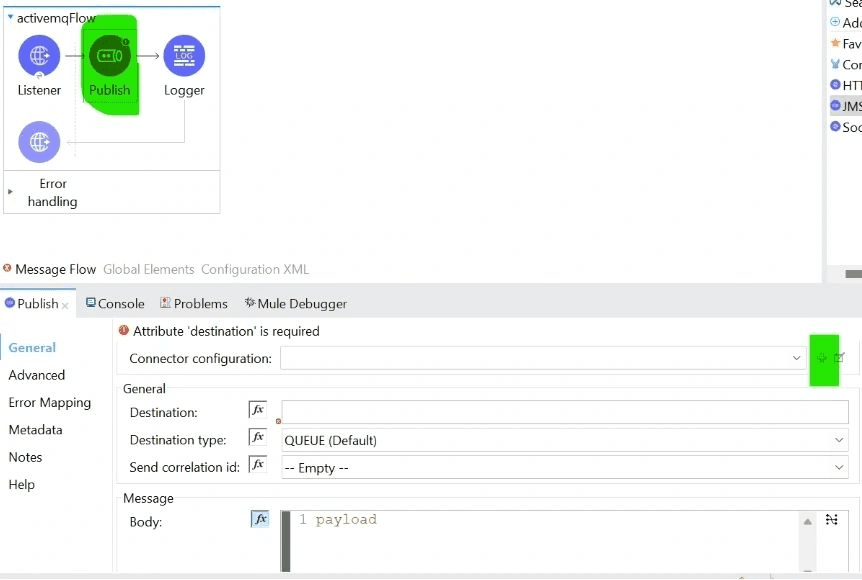This screenshot has height=580, width=862.
Task: Open the Sockets module in the palette
Action: (x=845, y=127)
